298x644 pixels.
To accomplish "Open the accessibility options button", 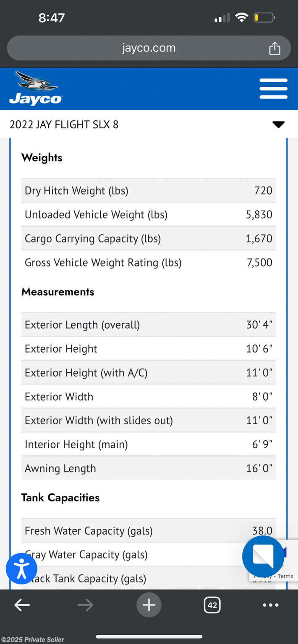I will click(21, 569).
